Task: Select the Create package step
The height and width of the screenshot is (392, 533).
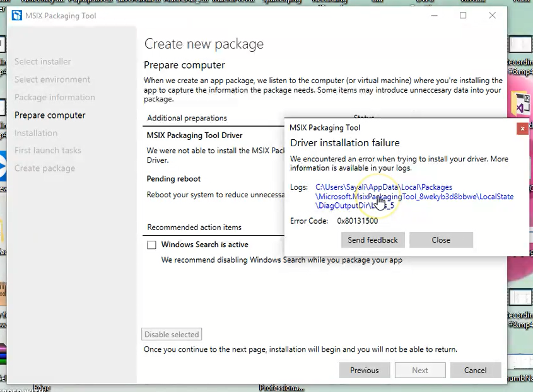Action: click(x=45, y=168)
